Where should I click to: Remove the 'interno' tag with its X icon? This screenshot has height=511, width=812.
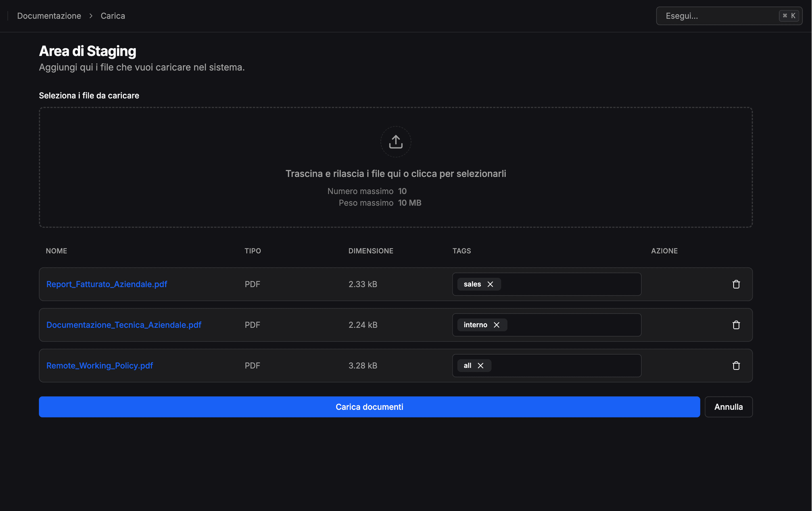pyautogui.click(x=496, y=325)
